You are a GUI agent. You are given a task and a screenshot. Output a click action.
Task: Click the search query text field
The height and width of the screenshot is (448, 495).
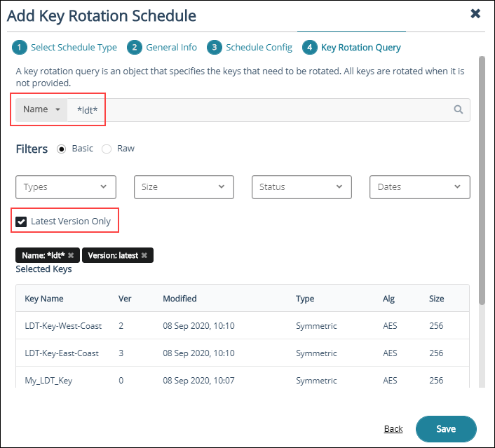266,110
